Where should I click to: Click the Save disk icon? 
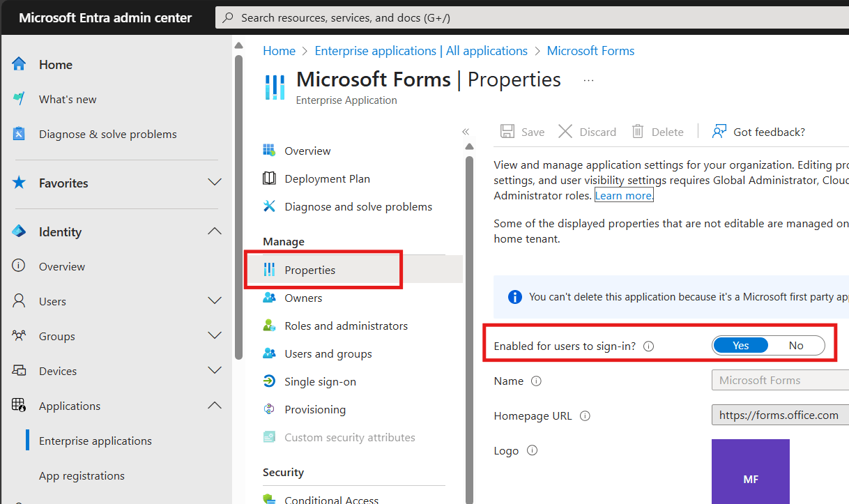(x=507, y=131)
